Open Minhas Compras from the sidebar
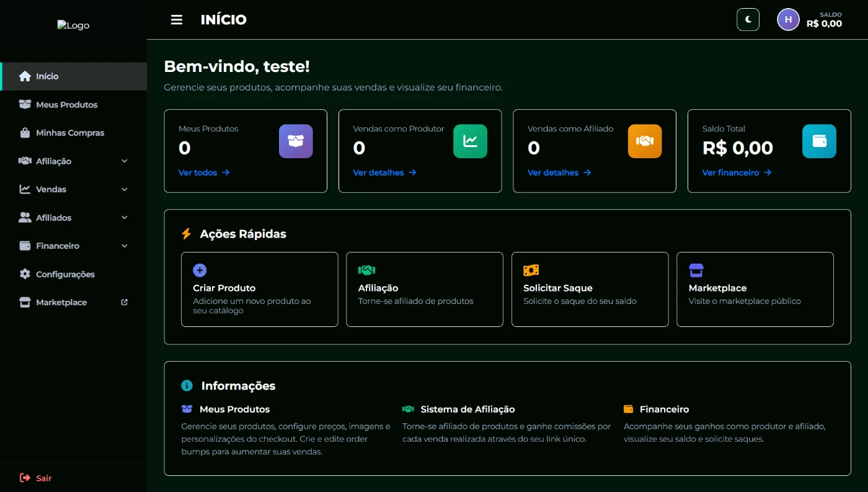Screen dimensions: 868x492 [x=69, y=133]
